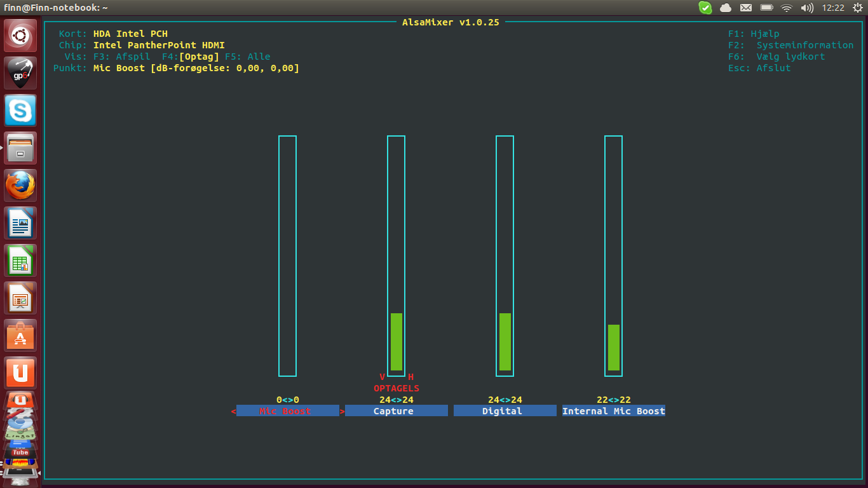The image size is (868, 488).
Task: Open Skype from the launcher
Action: tap(20, 111)
